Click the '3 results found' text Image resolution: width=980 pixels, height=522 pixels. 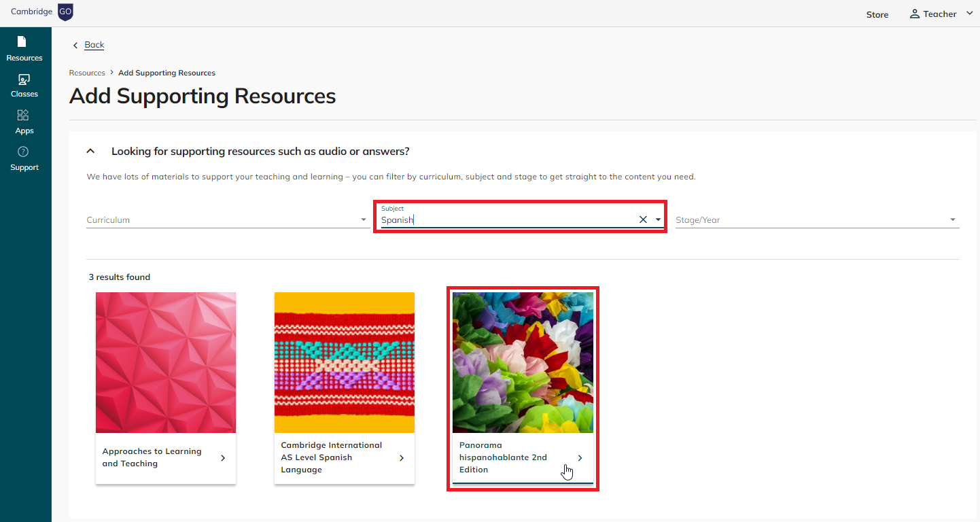point(120,277)
